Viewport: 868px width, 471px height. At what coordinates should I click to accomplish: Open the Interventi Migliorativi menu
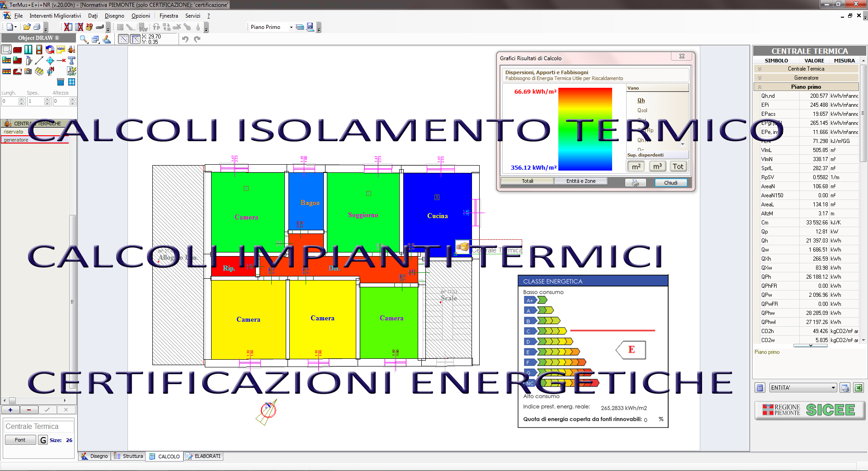point(55,16)
